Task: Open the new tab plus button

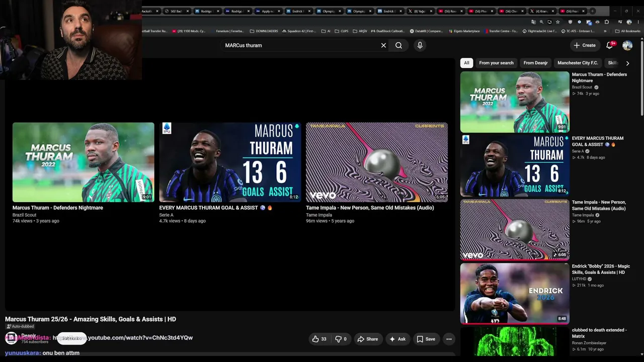Action: (592, 11)
